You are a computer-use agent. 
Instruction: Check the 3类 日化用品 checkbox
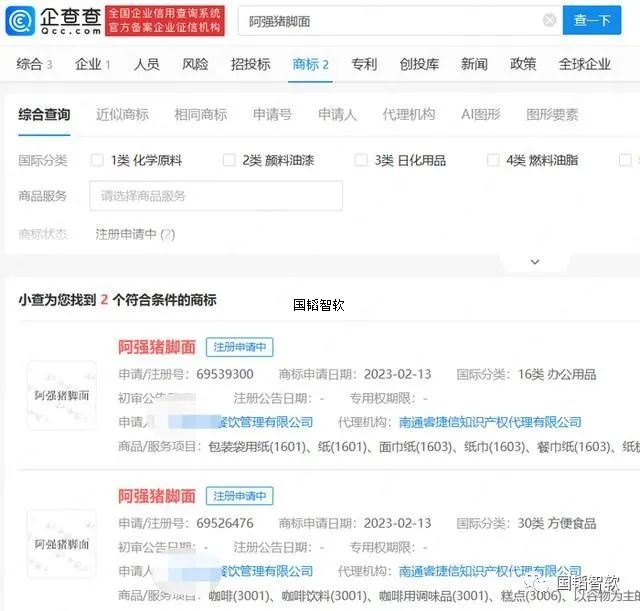point(361,160)
